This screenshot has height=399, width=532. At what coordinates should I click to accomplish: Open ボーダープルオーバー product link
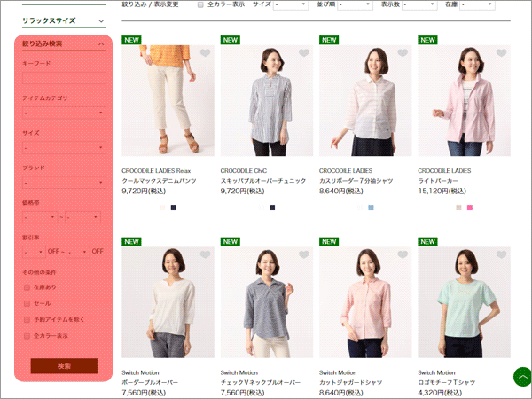click(150, 382)
